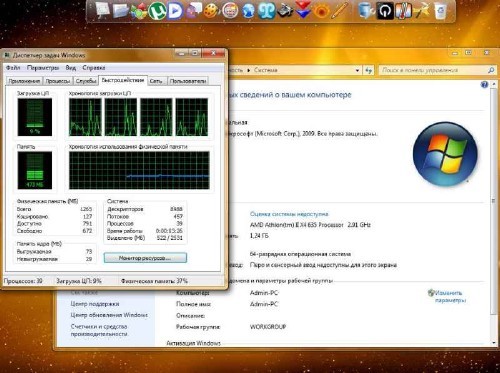Open the Файл menu in Task Manager
Image resolution: width=500 pixels, height=373 pixels.
pyautogui.click(x=13, y=68)
